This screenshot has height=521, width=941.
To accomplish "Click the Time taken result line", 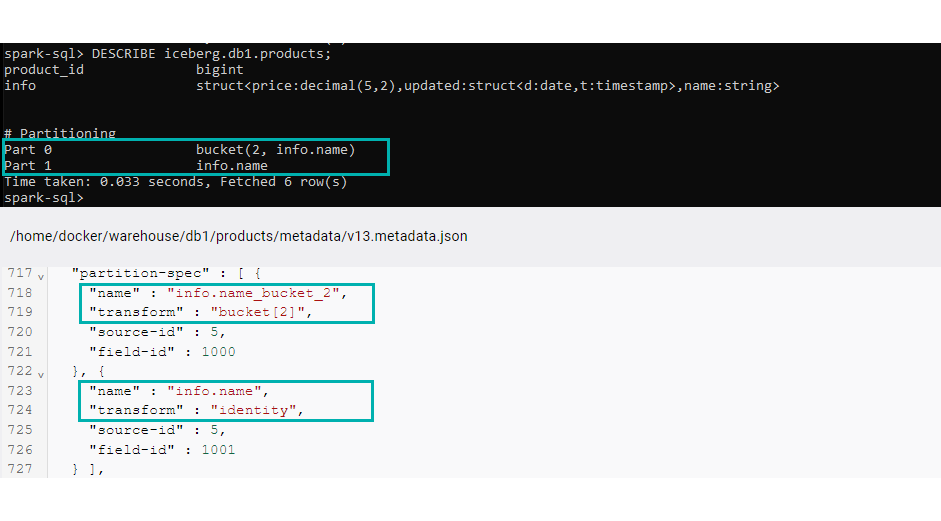I will click(x=175, y=182).
